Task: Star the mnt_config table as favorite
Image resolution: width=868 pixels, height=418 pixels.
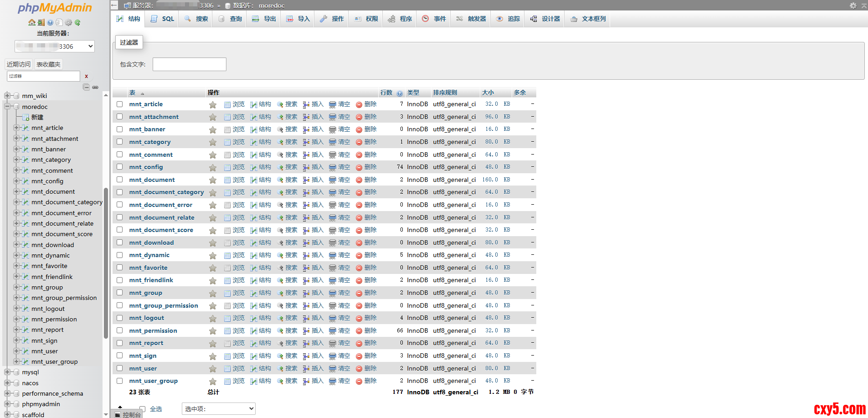Action: tap(213, 167)
